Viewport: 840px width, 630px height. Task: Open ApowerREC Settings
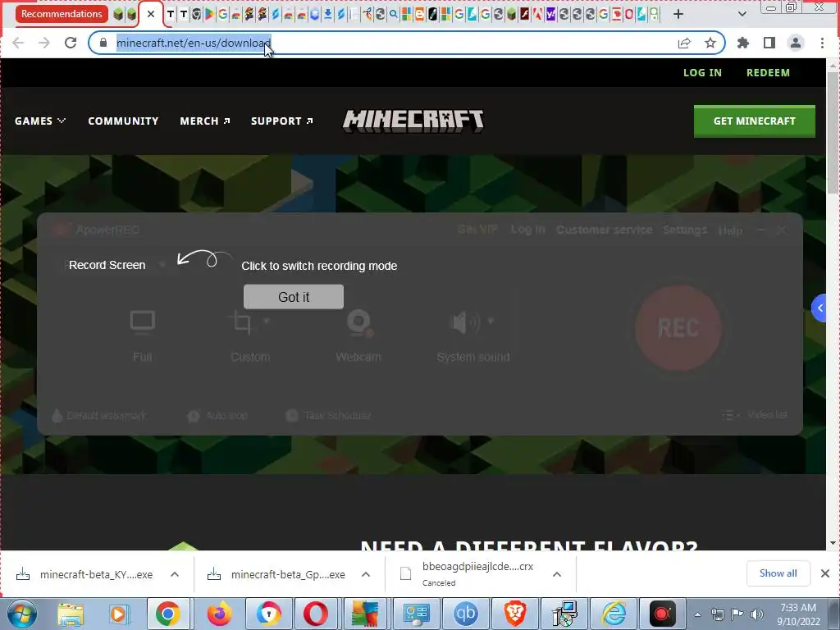[685, 230]
